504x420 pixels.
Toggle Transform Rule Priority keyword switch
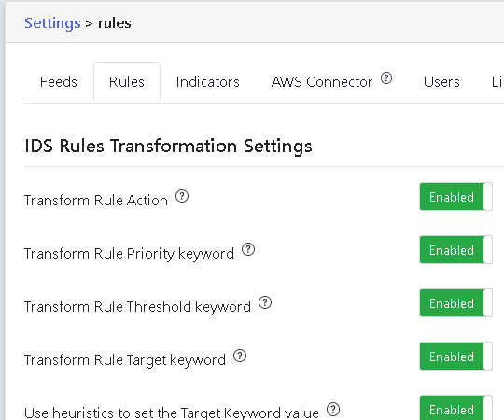(x=455, y=250)
